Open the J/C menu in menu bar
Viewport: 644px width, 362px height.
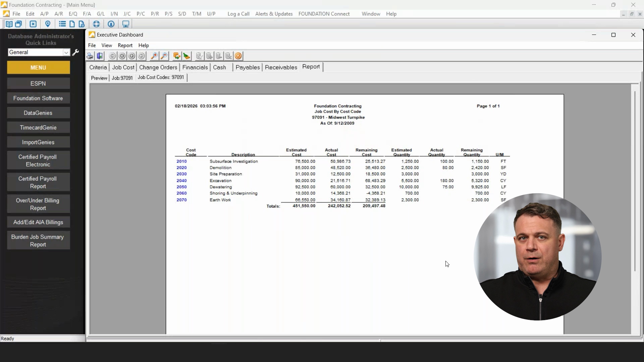click(x=127, y=14)
